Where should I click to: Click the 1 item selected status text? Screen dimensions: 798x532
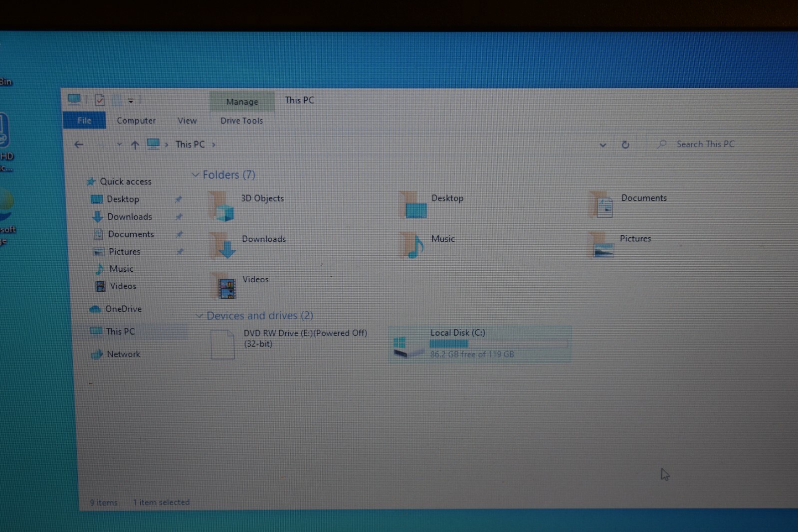tap(161, 502)
